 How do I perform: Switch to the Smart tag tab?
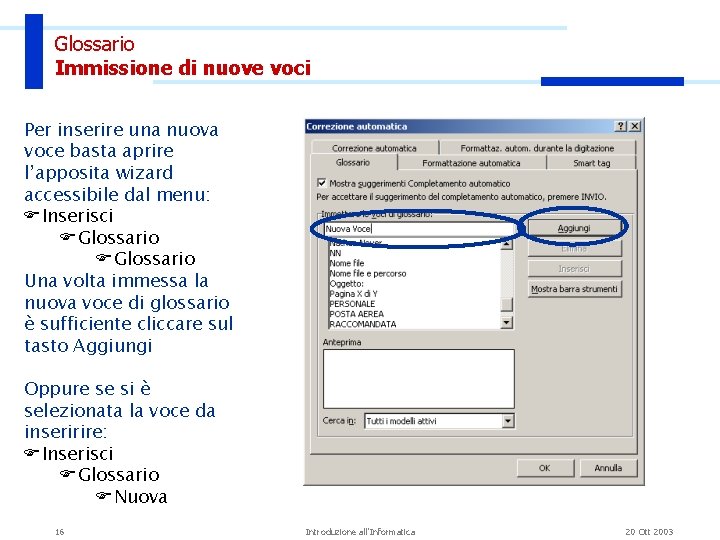[x=591, y=163]
